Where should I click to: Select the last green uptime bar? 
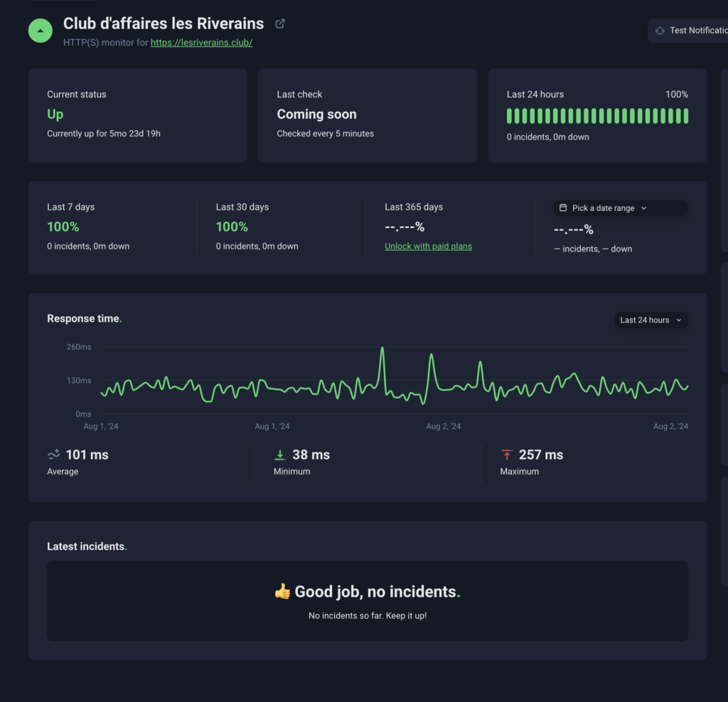pyautogui.click(x=685, y=116)
